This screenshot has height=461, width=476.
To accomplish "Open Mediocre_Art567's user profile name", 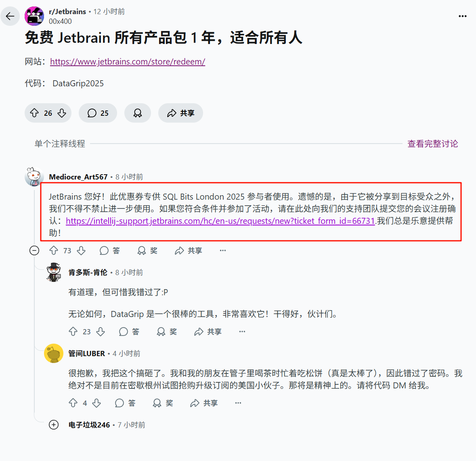I will (78, 177).
